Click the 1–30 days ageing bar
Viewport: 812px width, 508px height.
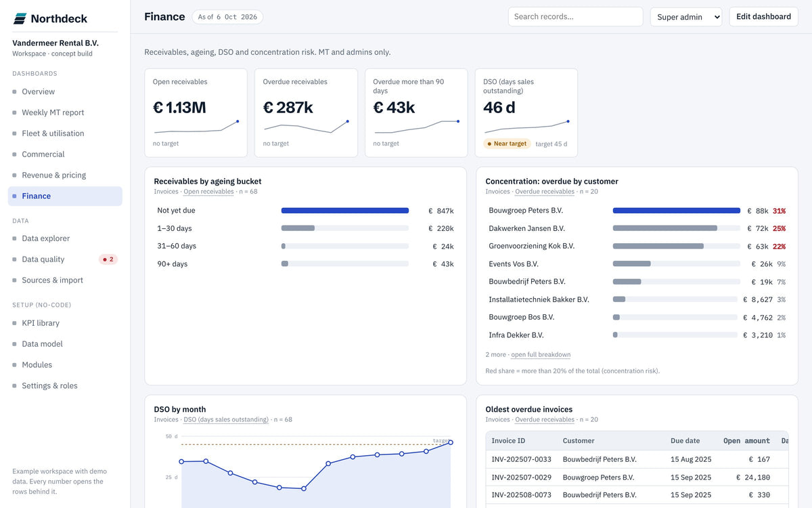(345, 228)
